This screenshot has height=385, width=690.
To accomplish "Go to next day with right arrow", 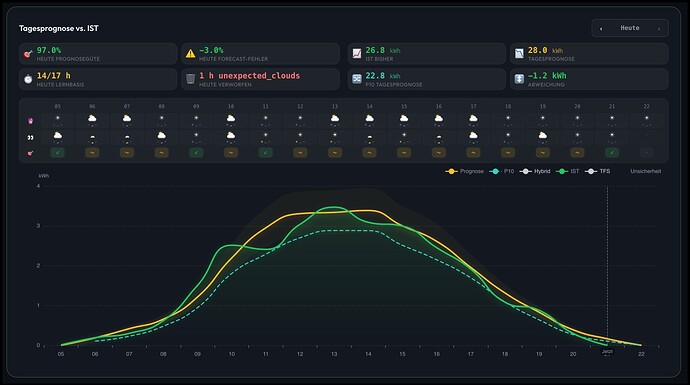I will click(x=659, y=29).
